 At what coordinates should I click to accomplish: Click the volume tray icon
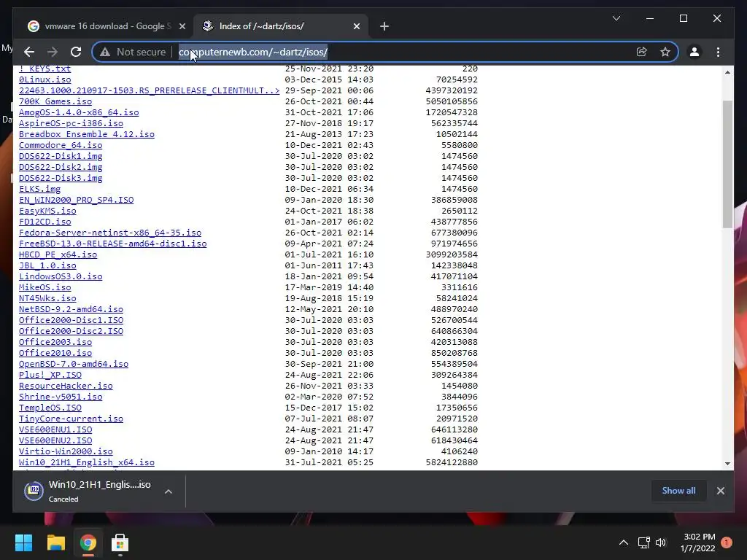click(x=661, y=542)
